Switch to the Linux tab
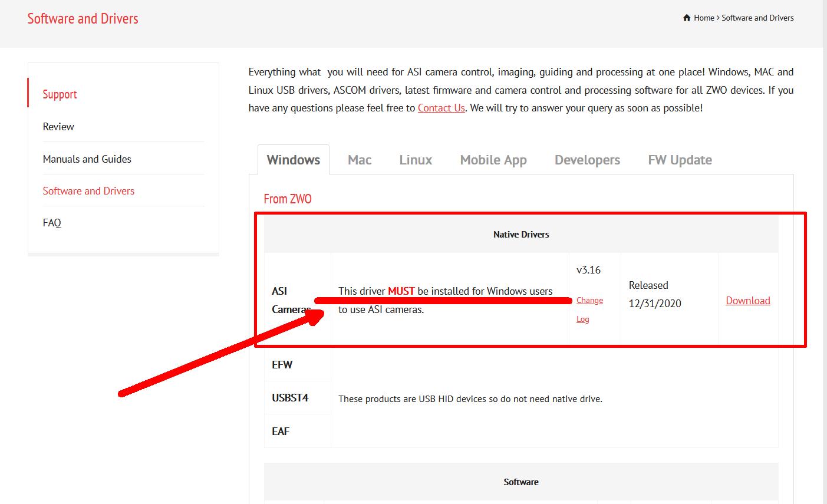Image resolution: width=827 pixels, height=504 pixels. [416, 160]
